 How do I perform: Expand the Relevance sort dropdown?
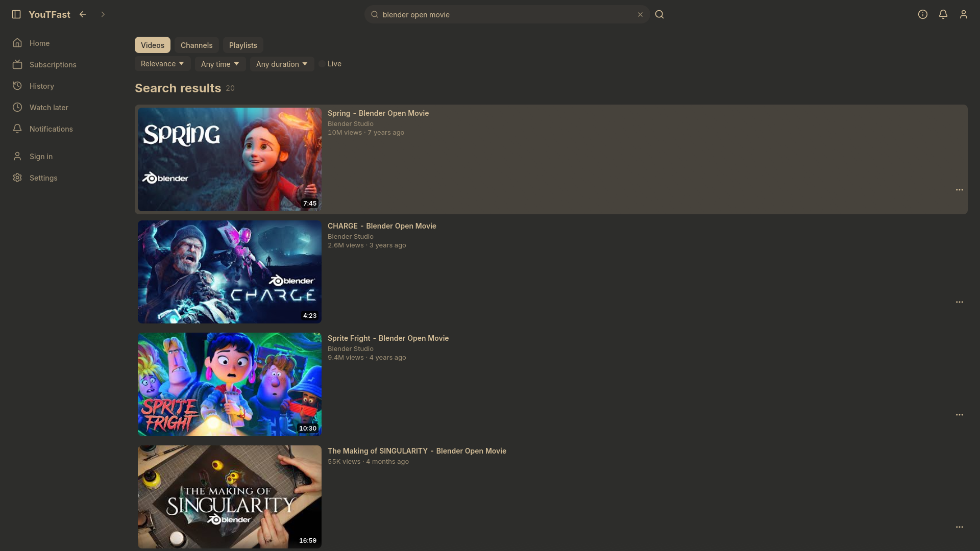[x=162, y=64]
